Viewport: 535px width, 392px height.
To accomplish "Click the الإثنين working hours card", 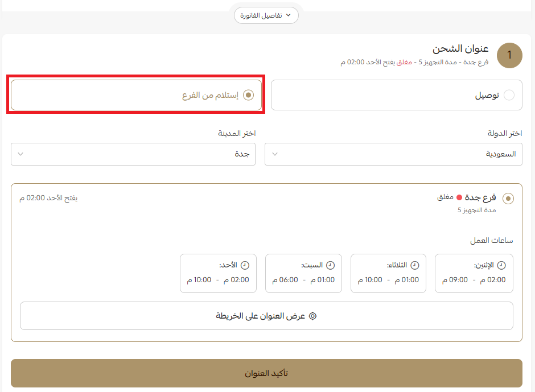I will pos(474,273).
